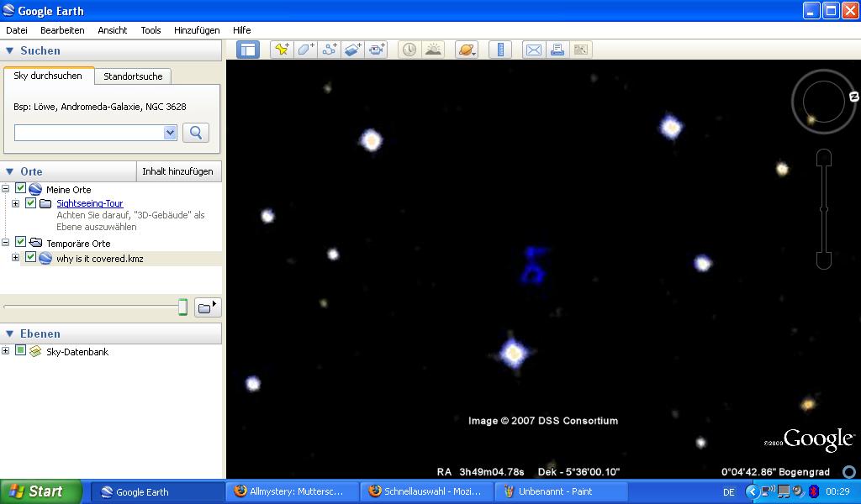Viewport: 861px width, 504px height.
Task: Switch to Schnellauswahl Mozilla taskbar window
Action: point(426,491)
